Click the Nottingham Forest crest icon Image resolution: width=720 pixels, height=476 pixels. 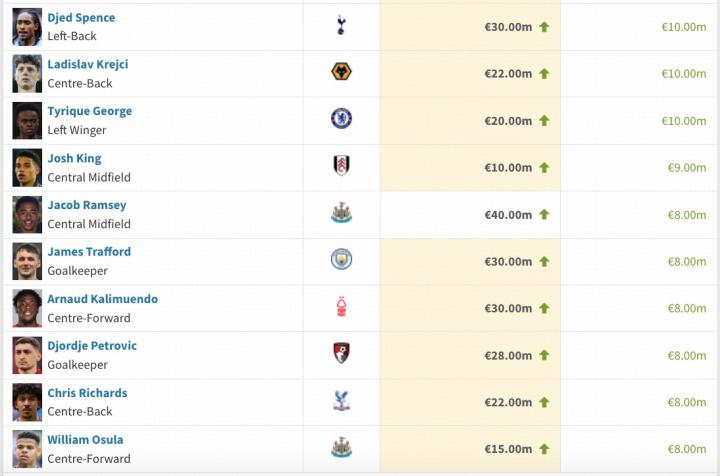341,307
